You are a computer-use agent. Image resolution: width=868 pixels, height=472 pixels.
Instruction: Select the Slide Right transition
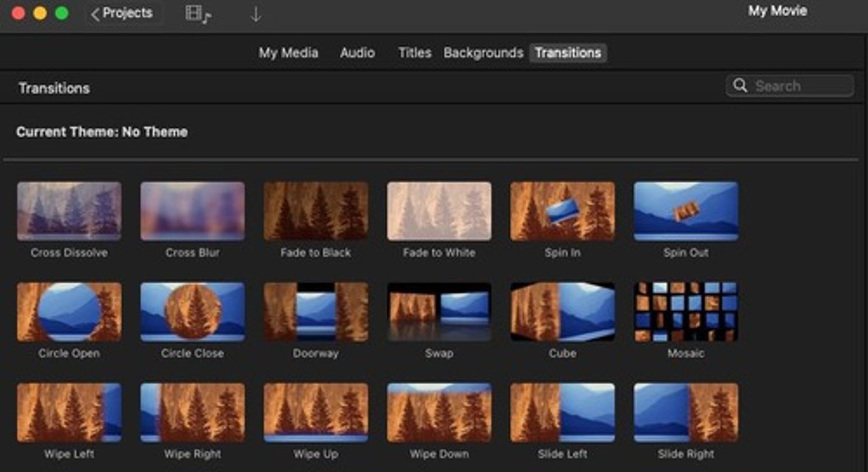tap(685, 413)
